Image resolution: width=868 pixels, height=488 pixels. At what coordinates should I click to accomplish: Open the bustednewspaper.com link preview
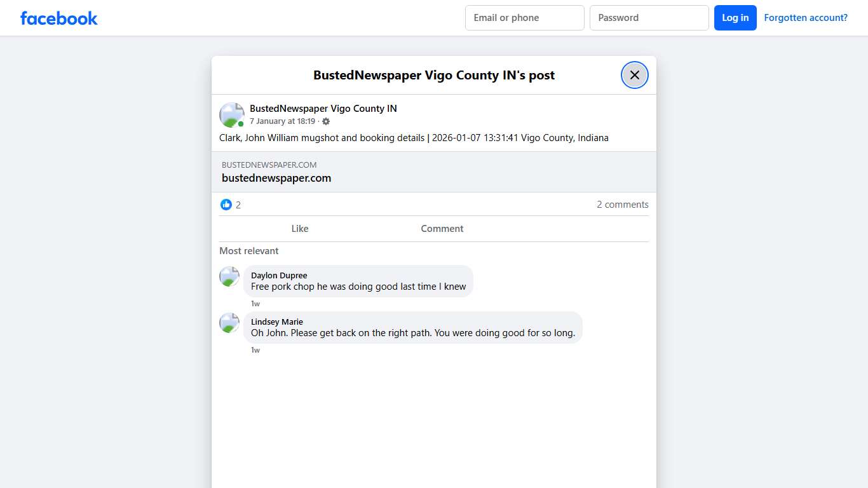tap(433, 172)
